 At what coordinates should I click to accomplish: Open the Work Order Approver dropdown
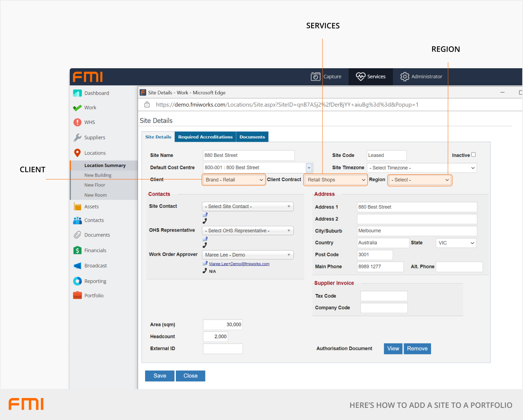point(247,255)
